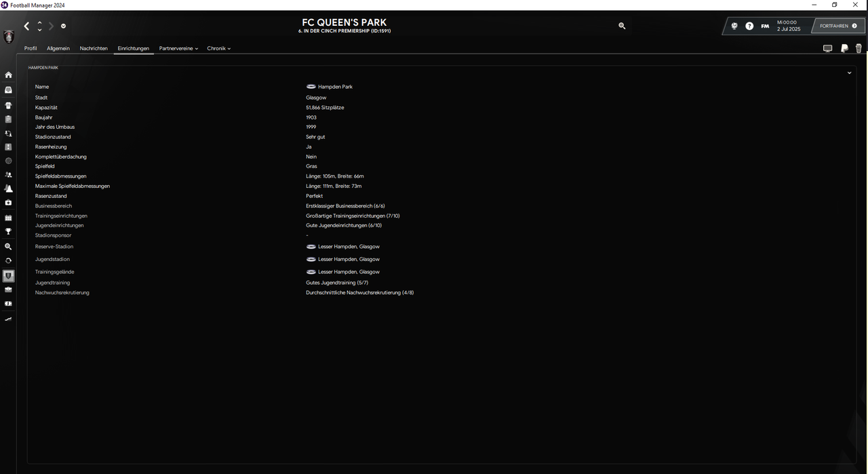Screen dimensions: 868x474
Task: Click the FORTFAHREN continue button
Action: click(838, 26)
